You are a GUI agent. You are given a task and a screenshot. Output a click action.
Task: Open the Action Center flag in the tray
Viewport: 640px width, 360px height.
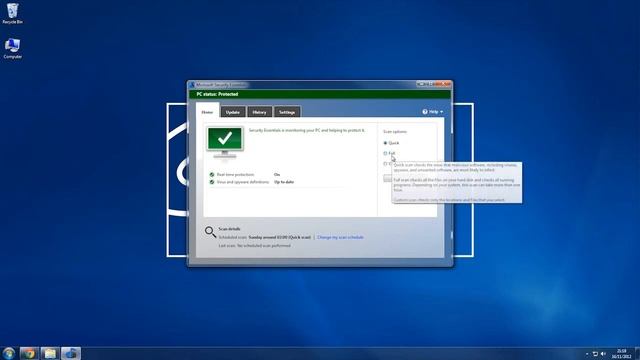coord(595,353)
